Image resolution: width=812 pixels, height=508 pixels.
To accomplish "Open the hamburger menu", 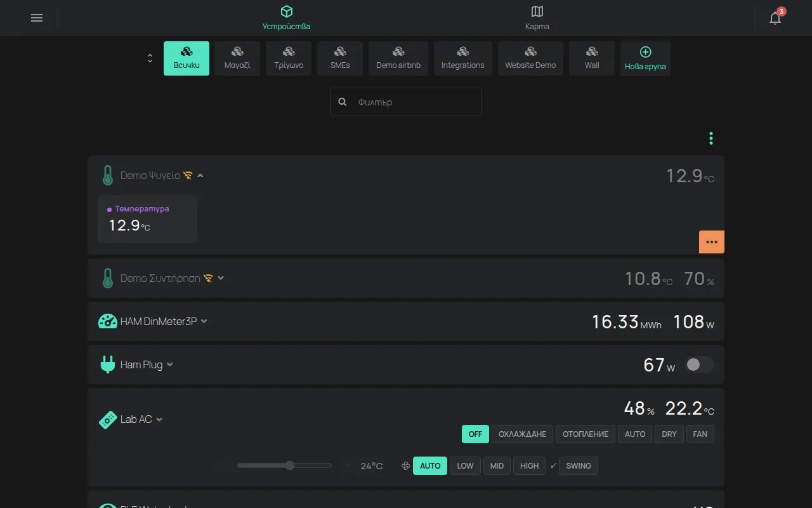I will (37, 18).
